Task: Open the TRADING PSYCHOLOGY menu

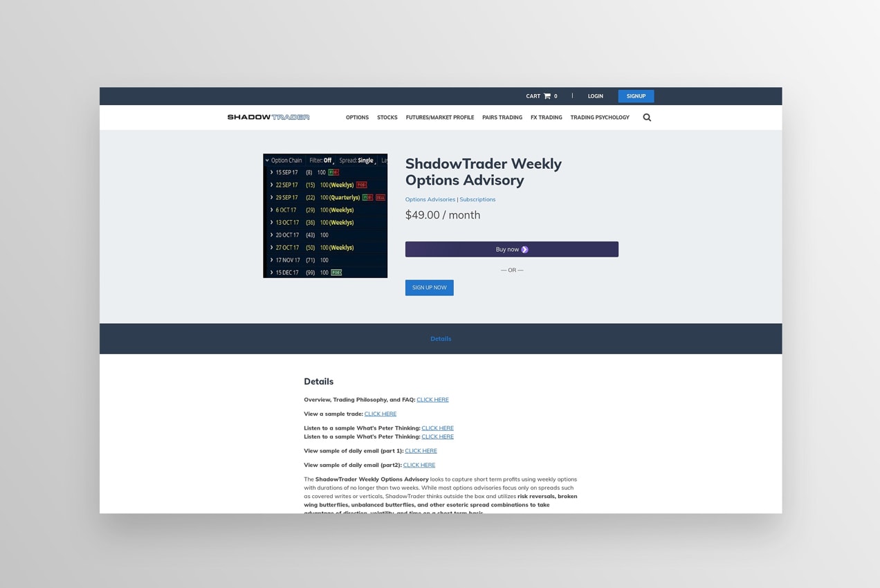Action: click(x=600, y=118)
